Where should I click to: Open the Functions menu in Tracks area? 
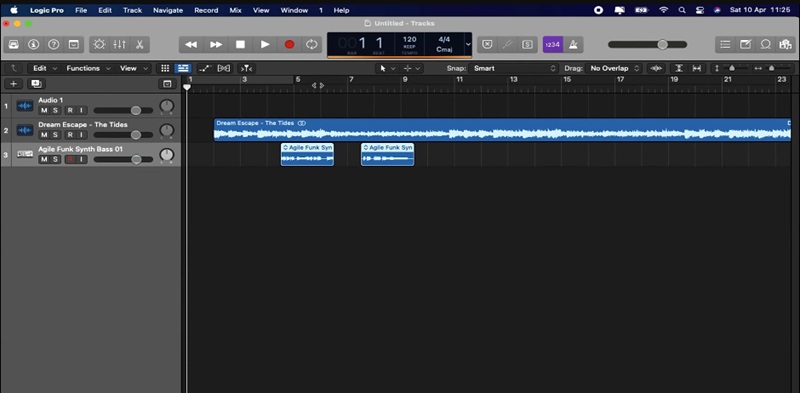pyautogui.click(x=89, y=68)
